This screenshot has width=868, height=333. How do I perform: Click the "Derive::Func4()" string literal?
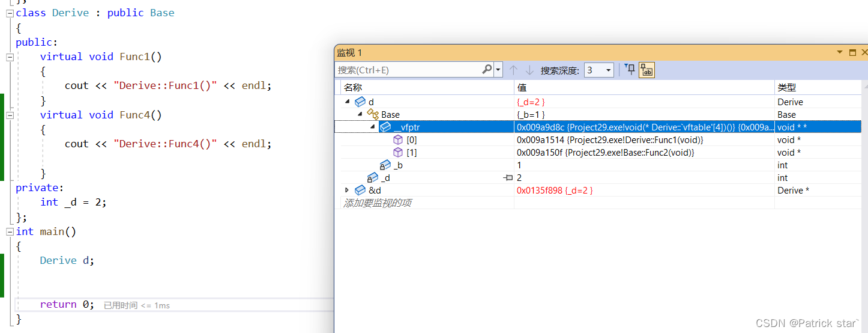point(165,144)
